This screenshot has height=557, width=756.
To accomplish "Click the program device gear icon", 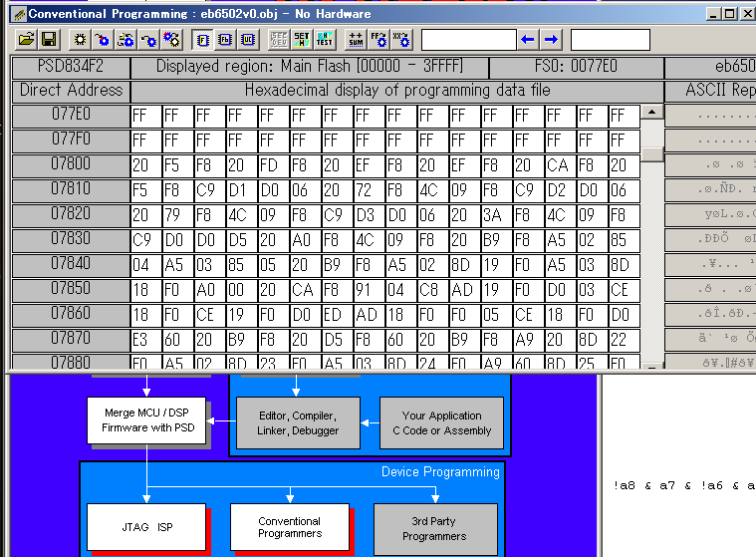I will (103, 40).
